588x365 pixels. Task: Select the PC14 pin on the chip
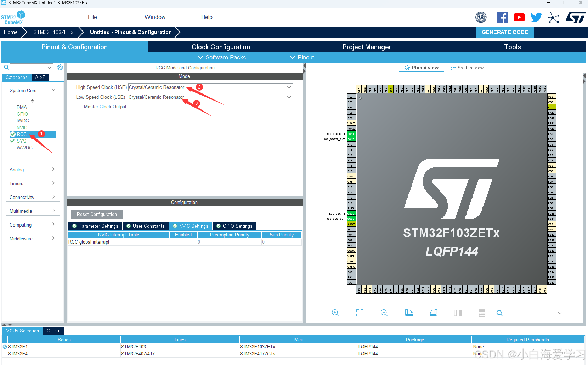(x=351, y=134)
